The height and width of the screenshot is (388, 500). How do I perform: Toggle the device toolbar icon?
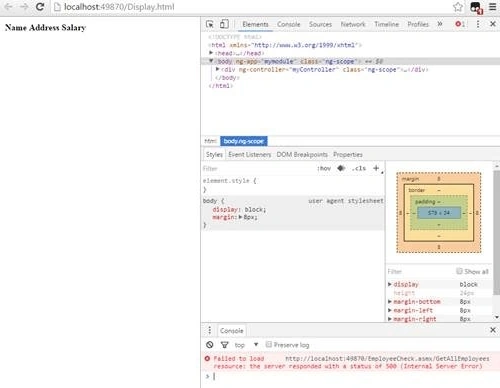coord(224,24)
